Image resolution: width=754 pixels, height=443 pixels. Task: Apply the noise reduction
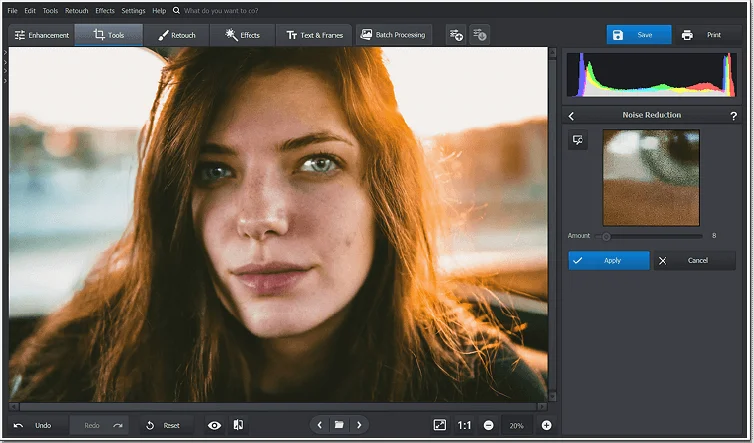coord(609,260)
